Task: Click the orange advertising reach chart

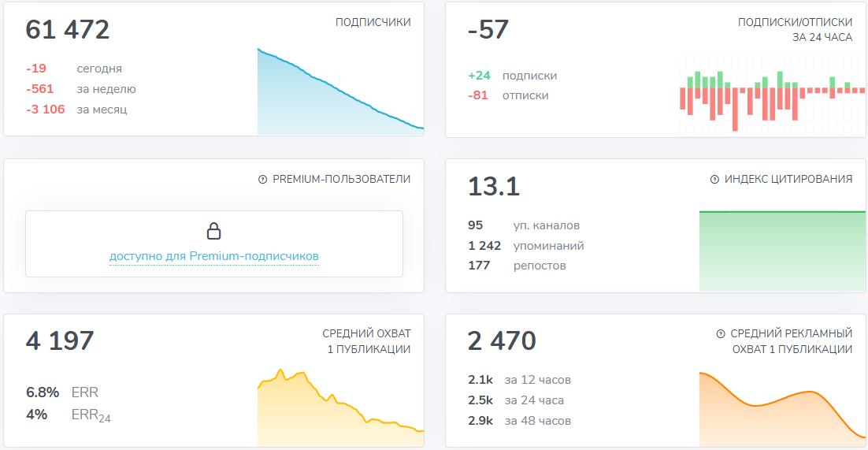Action: [782, 409]
